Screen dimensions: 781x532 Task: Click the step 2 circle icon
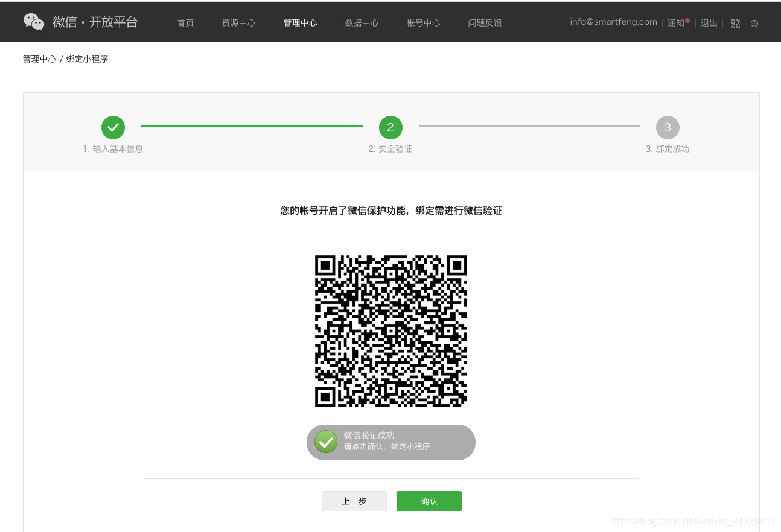pyautogui.click(x=390, y=127)
